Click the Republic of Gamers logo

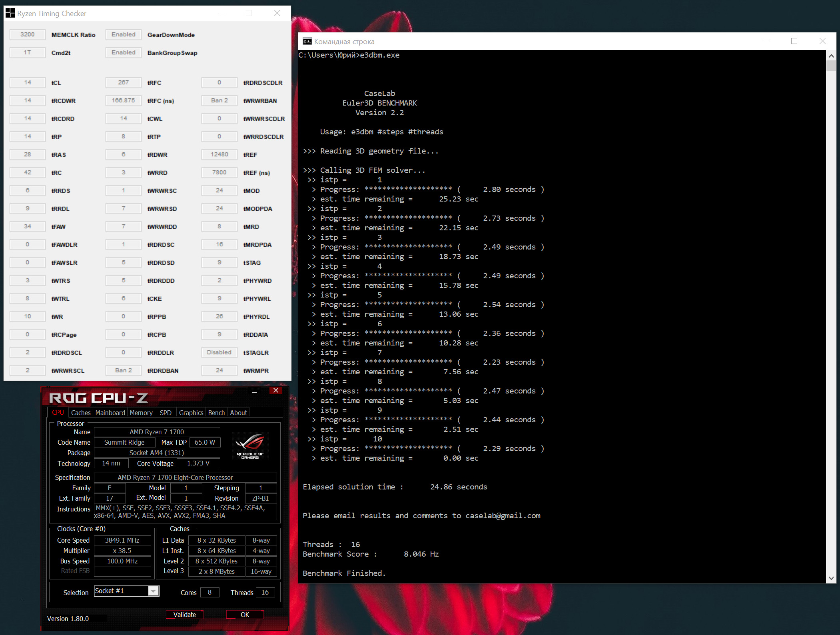250,446
